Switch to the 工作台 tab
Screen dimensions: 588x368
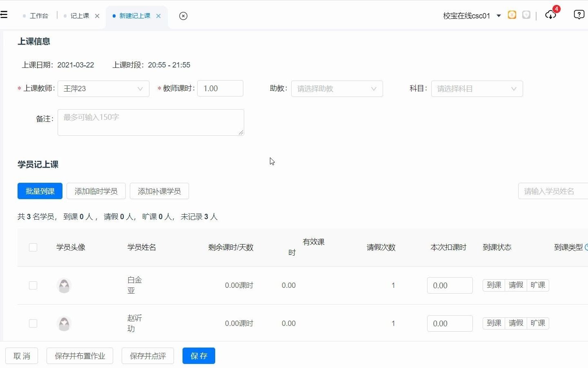(39, 16)
